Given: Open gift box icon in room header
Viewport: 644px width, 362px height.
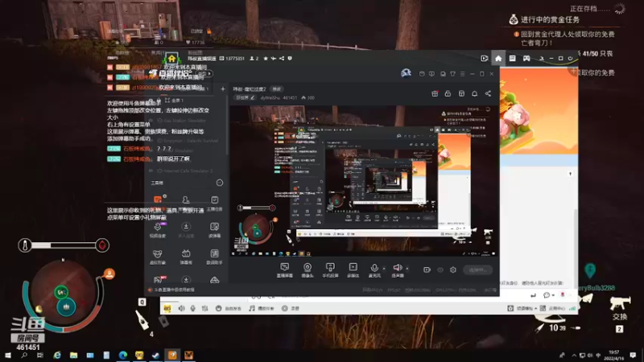Looking at the screenshot, I should tap(435, 93).
